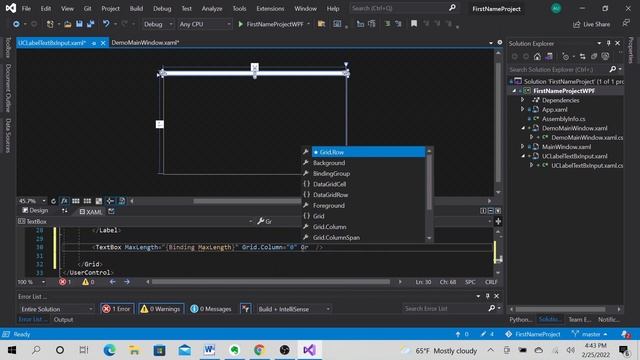Screen dimensions: 640x360
Task: Switch to the Design view tab
Action: point(35,211)
